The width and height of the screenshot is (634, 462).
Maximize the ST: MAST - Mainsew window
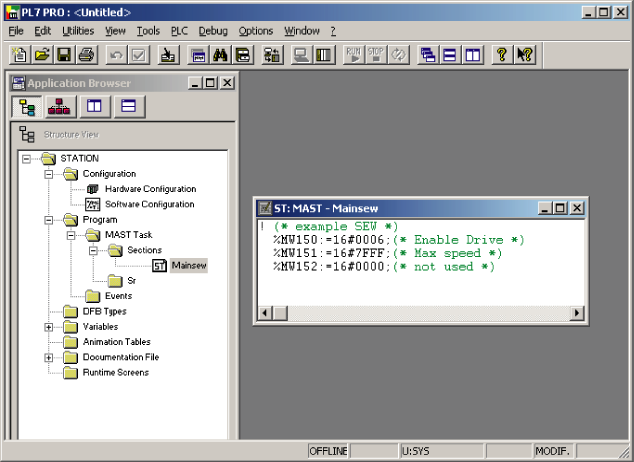pos(560,209)
